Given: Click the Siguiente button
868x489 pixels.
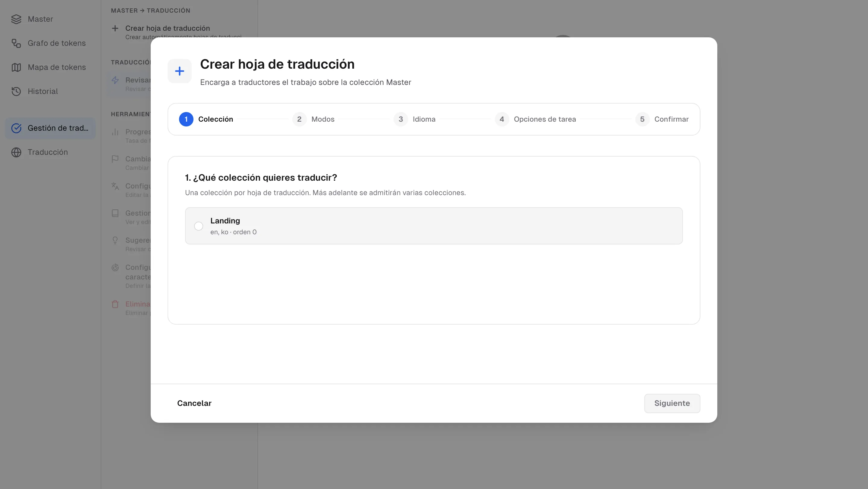Looking at the screenshot, I should [x=672, y=403].
